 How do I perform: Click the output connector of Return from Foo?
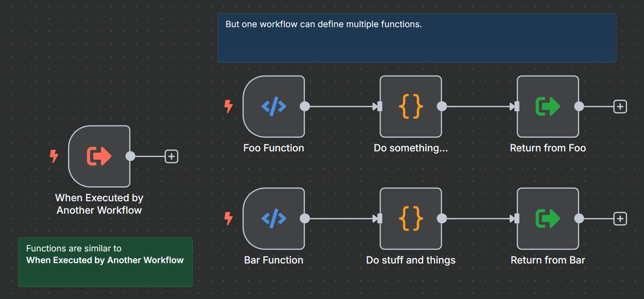coord(579,106)
